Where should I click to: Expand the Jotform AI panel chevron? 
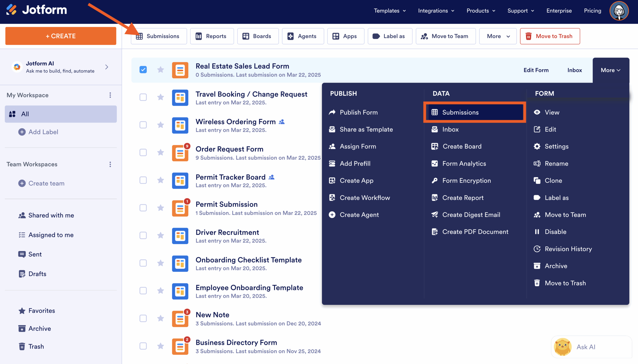107,67
